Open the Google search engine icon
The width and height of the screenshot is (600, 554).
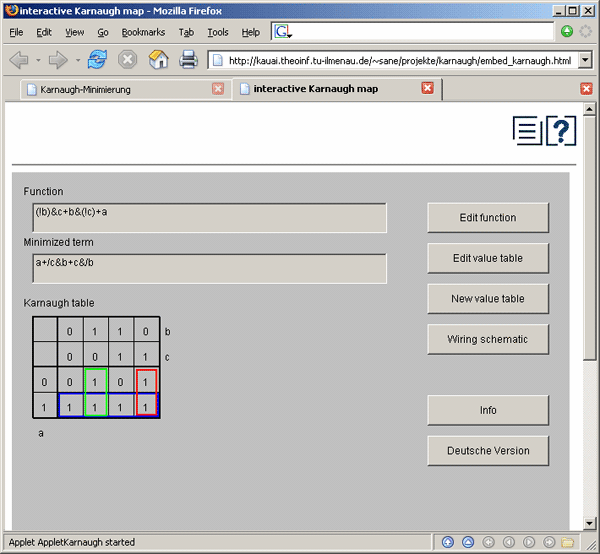[x=282, y=31]
